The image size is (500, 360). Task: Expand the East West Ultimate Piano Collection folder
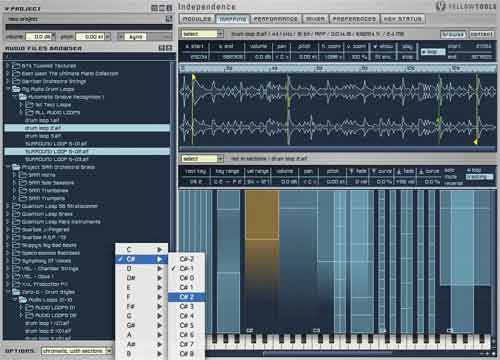tap(7, 73)
